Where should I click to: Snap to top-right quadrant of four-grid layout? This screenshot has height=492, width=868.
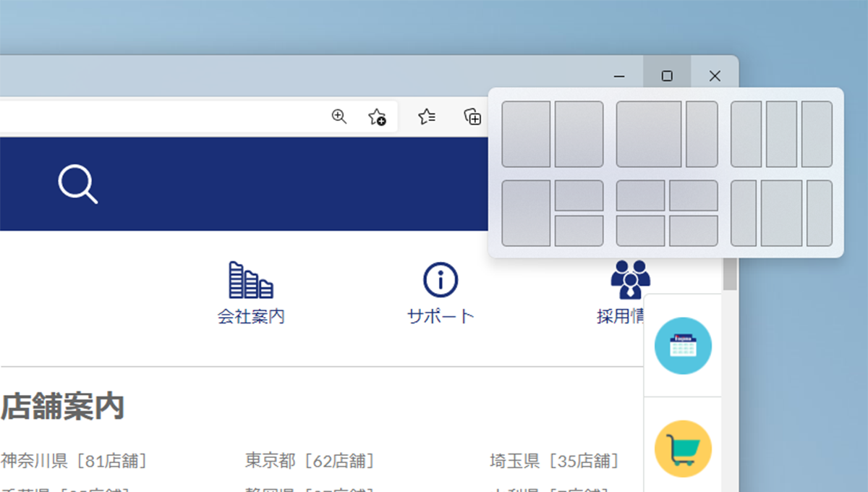tap(694, 195)
